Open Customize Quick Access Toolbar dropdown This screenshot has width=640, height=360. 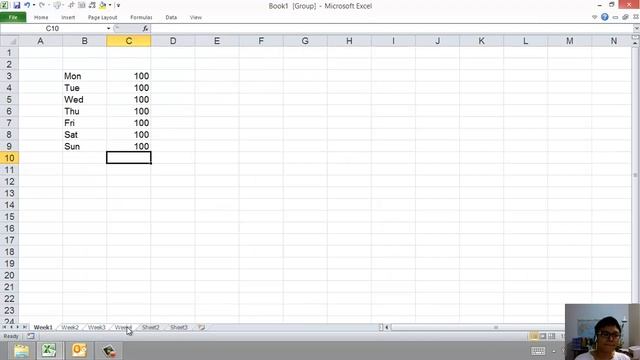[x=118, y=5]
